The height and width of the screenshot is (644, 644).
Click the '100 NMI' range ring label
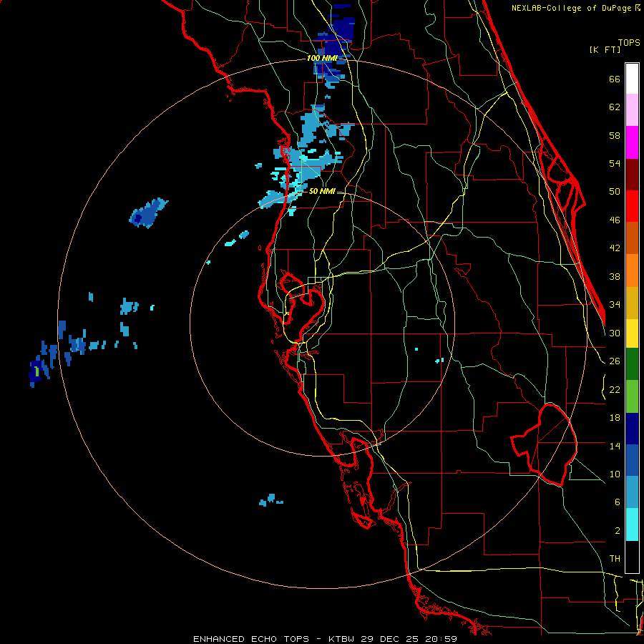click(x=322, y=59)
